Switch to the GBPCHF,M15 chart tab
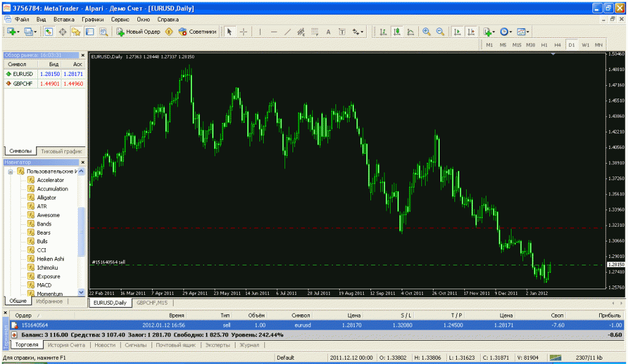Viewport: 628px width, 364px height. click(x=152, y=303)
